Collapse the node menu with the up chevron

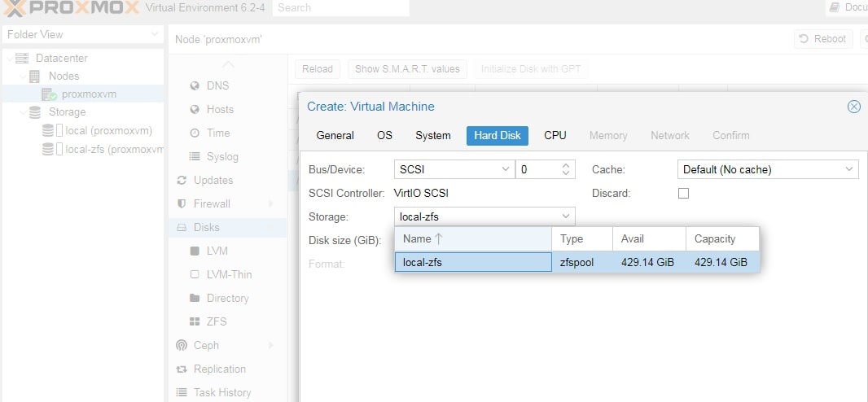[x=228, y=65]
